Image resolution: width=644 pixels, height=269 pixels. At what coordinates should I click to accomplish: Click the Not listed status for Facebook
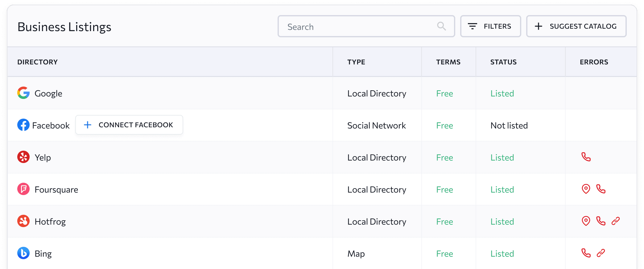(x=509, y=125)
